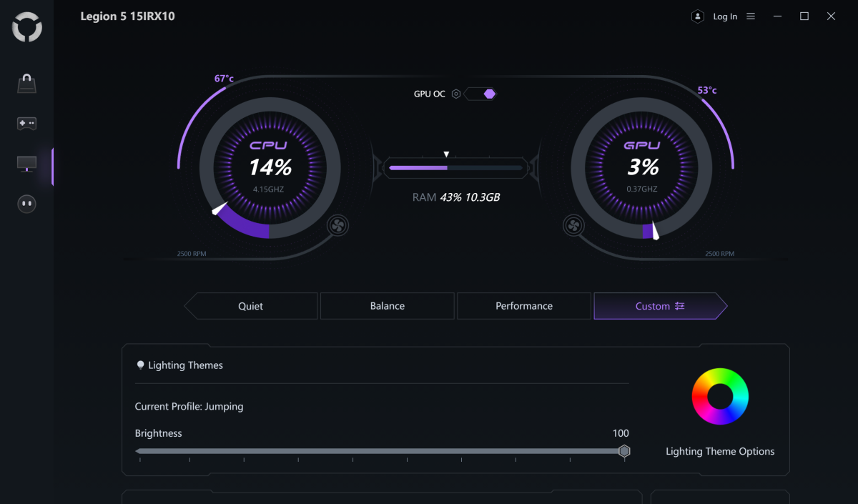Click the Legion logo in the sidebar
This screenshot has width=858, height=504.
[x=27, y=27]
